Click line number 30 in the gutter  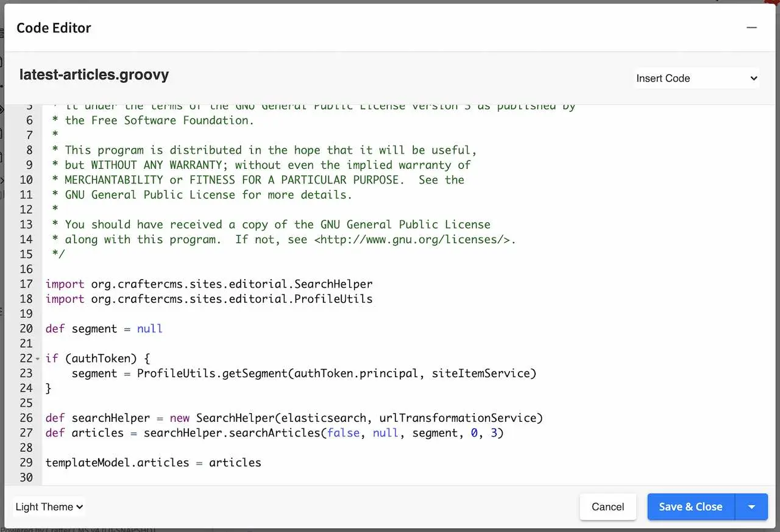coord(26,478)
